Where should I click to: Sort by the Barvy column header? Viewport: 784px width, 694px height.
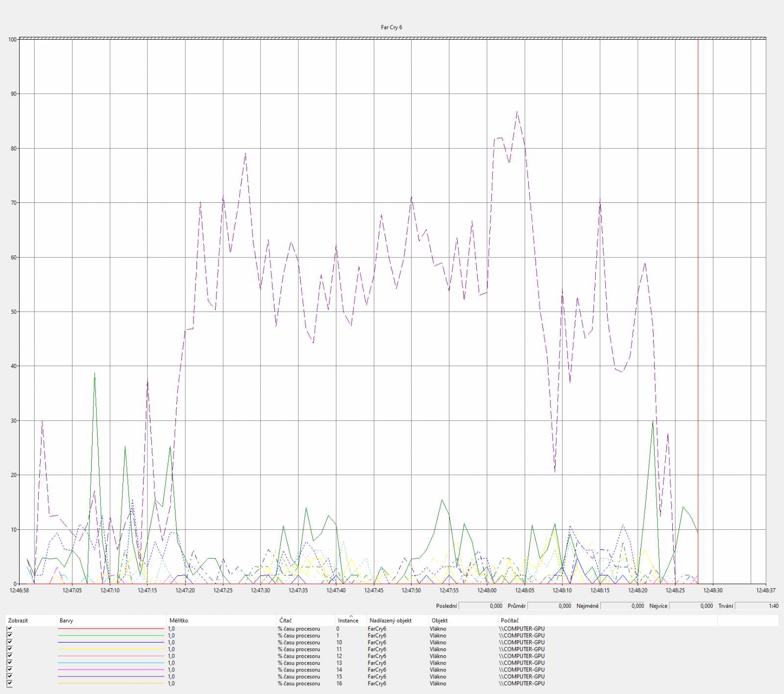point(112,620)
